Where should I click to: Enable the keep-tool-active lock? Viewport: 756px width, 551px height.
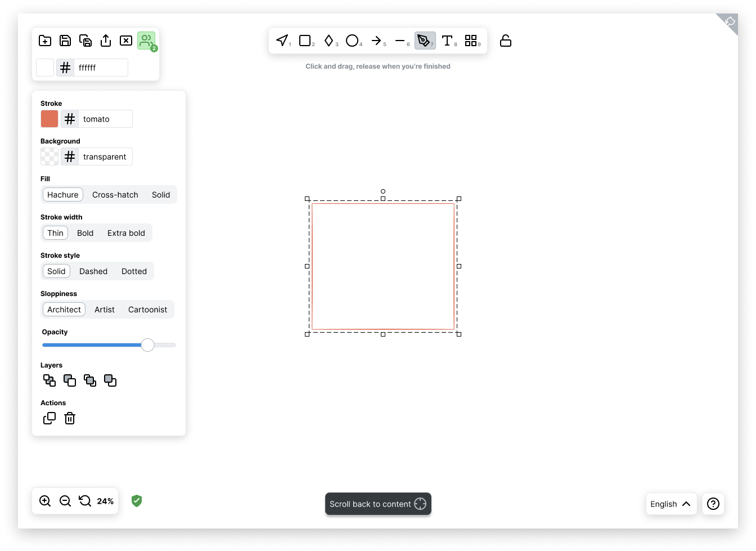[505, 40]
